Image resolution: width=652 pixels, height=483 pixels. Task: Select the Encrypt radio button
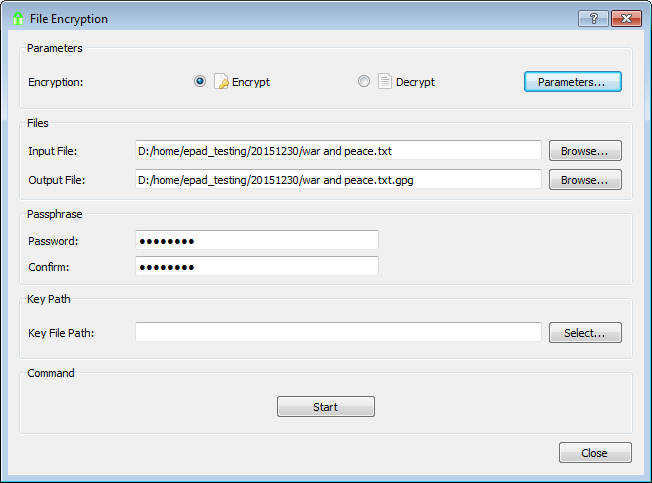(200, 81)
